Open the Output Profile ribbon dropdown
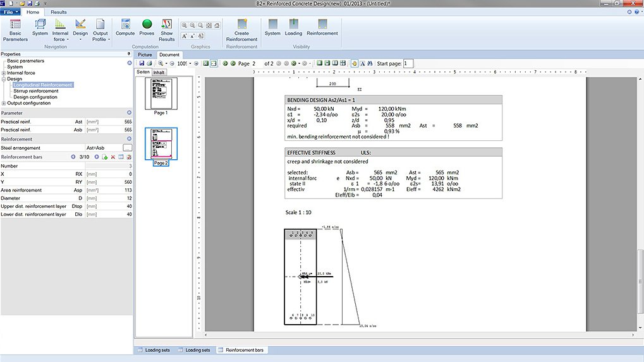The image size is (644, 362). [100, 30]
